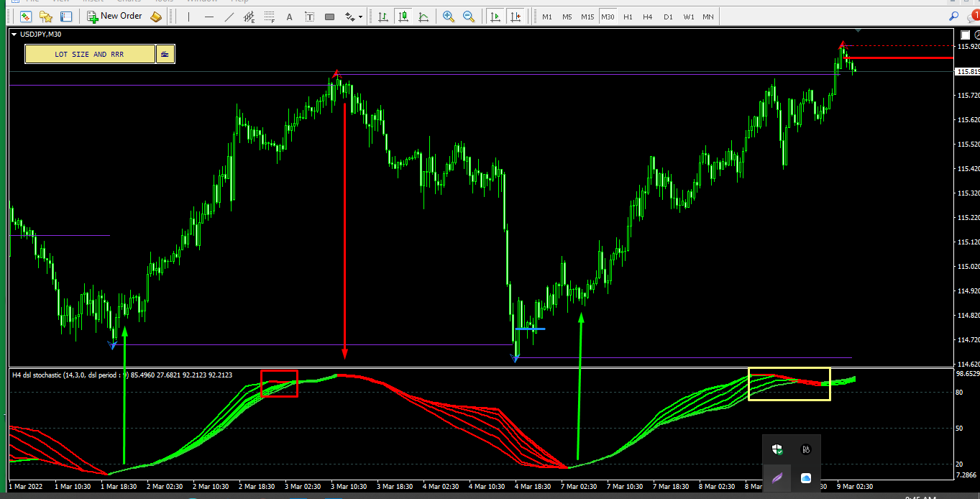Select the equidistant channel tool

click(x=249, y=16)
